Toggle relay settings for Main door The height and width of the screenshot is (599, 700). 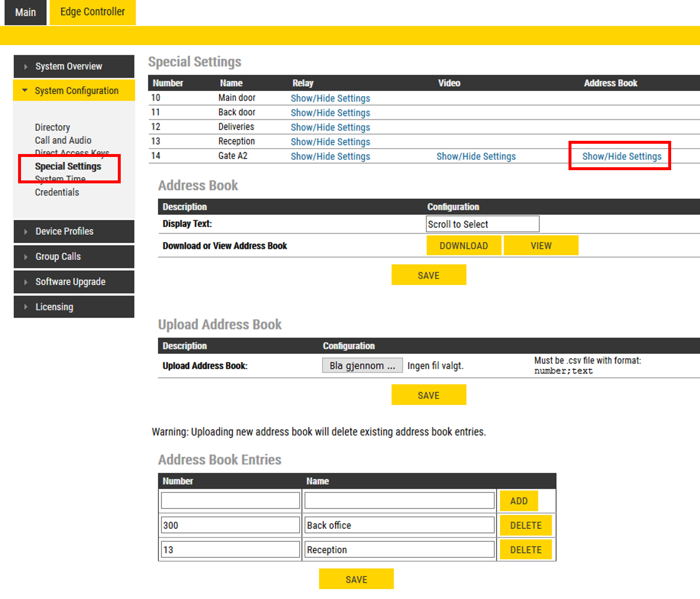click(x=330, y=98)
